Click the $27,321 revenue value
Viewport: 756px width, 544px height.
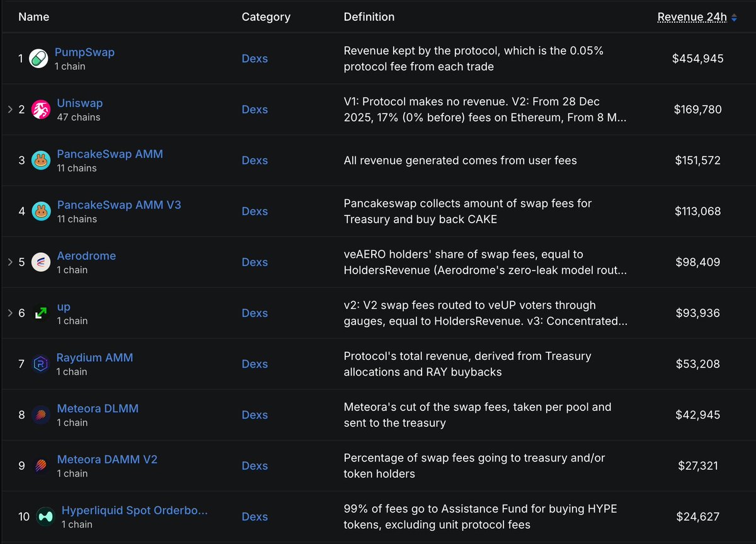(698, 466)
